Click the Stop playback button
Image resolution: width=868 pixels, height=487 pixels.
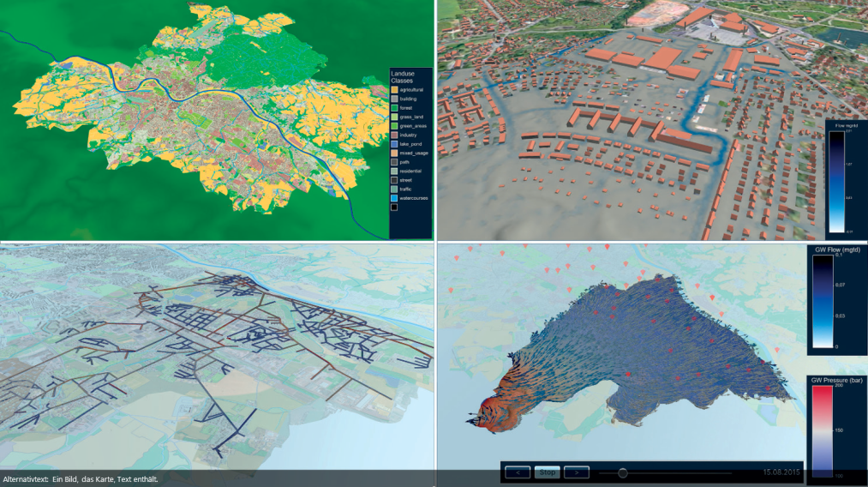pos(548,472)
